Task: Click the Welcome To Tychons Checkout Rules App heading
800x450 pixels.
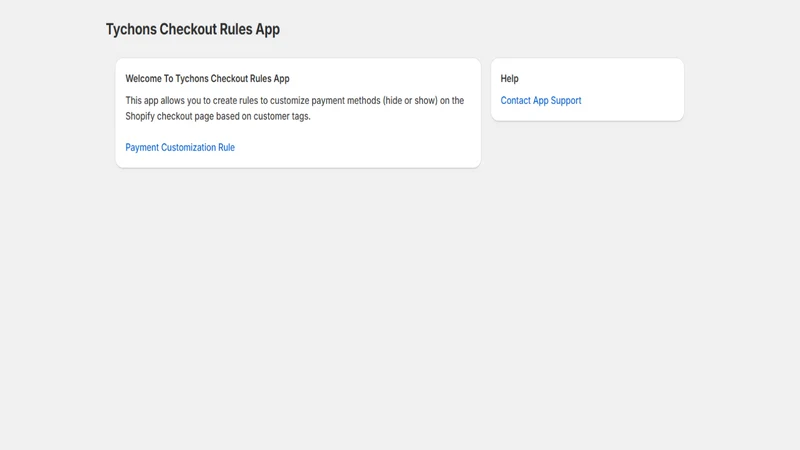Action: 207,79
